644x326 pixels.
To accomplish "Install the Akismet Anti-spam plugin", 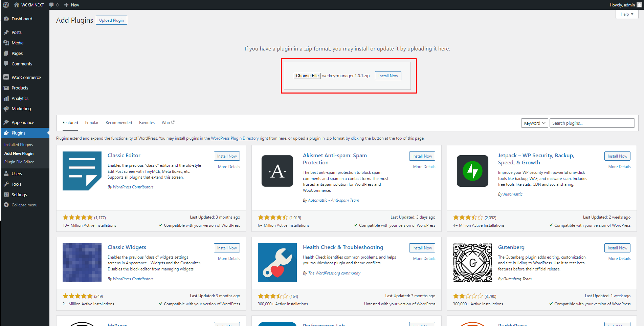I will [x=422, y=156].
